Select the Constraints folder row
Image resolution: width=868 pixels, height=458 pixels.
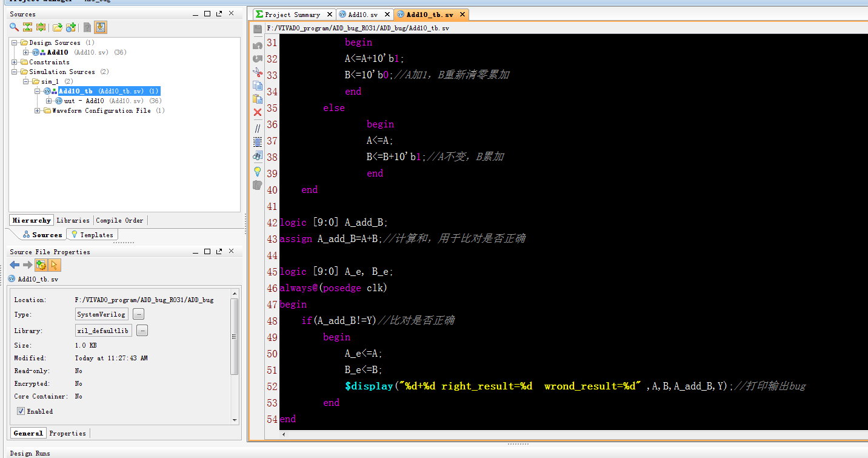(x=49, y=62)
